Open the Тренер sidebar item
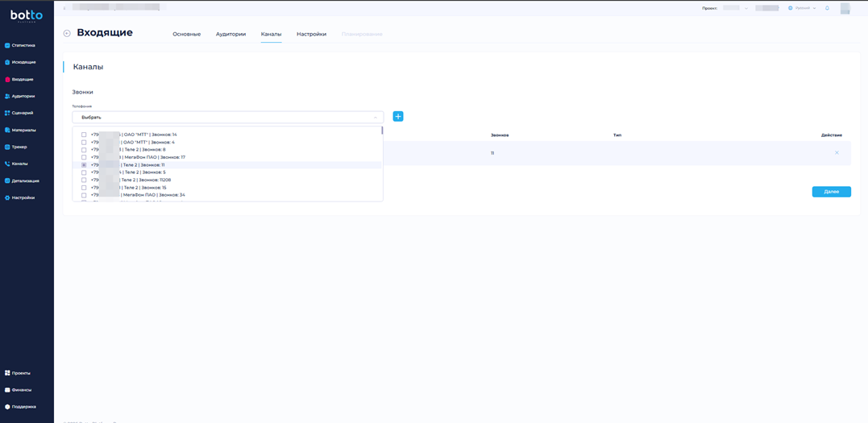This screenshot has height=423, width=868. point(19,147)
